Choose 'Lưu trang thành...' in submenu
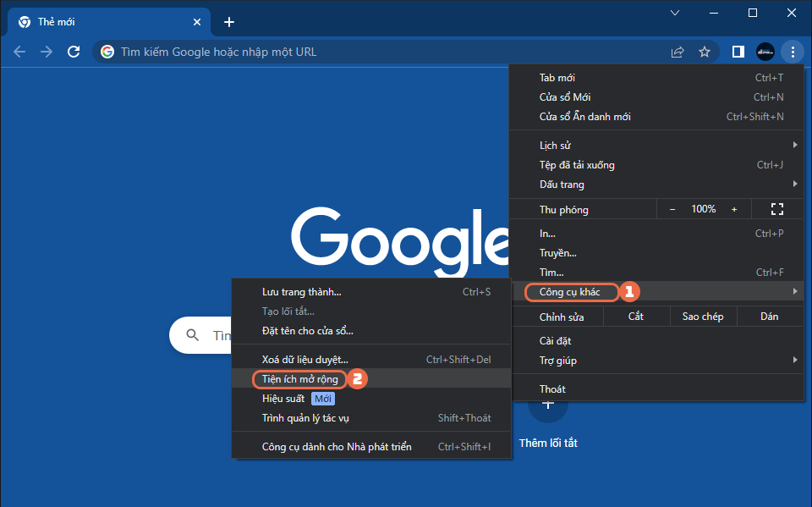 [370, 292]
